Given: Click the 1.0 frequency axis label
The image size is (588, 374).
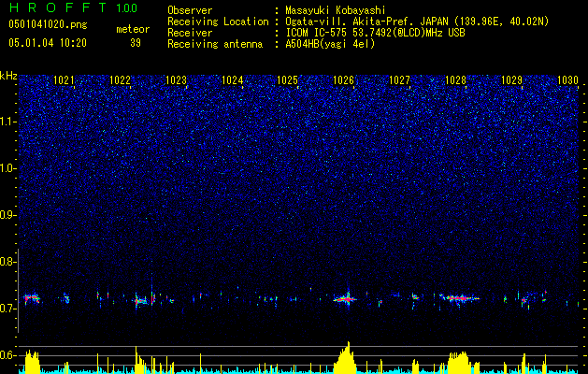Looking at the screenshot, I should pyautogui.click(x=7, y=169).
